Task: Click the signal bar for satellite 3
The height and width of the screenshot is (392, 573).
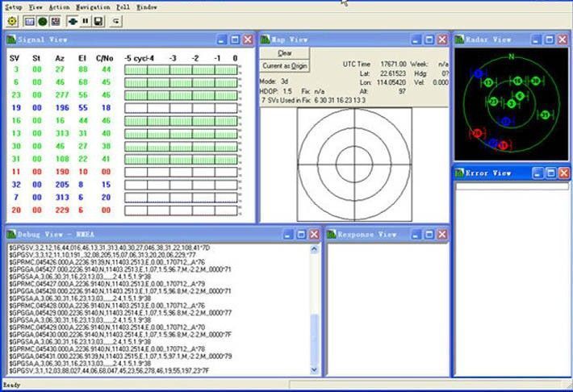Action: (x=181, y=70)
